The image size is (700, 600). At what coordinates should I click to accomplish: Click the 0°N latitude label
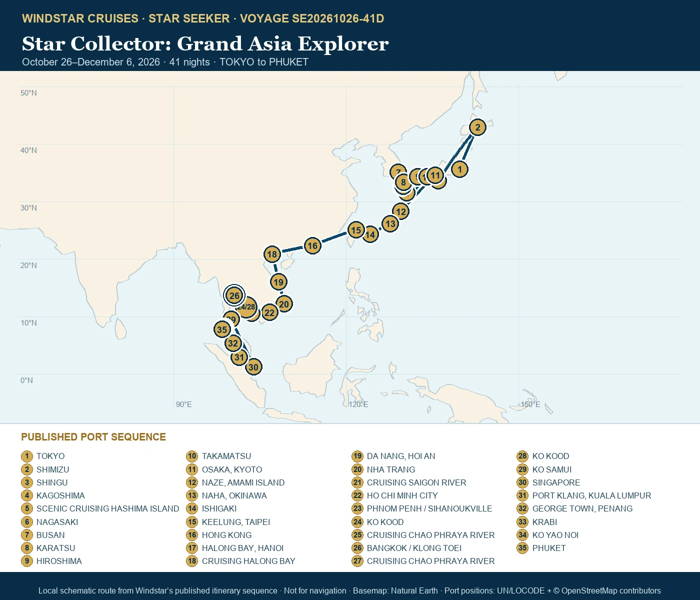pyautogui.click(x=26, y=380)
